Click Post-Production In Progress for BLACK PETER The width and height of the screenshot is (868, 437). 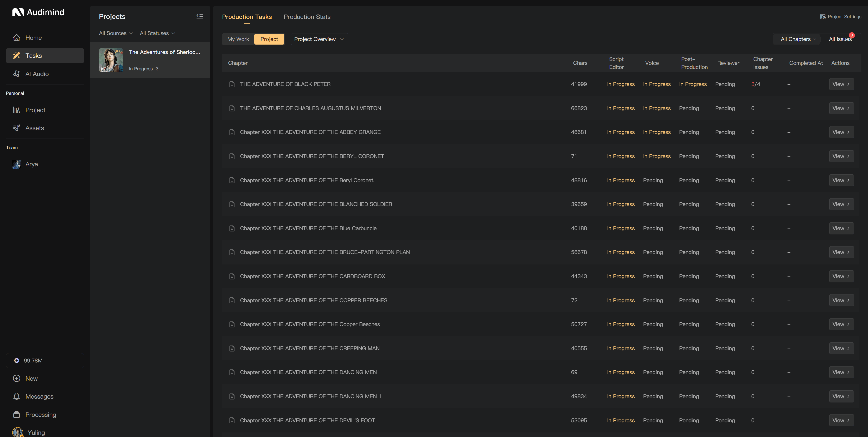click(692, 84)
